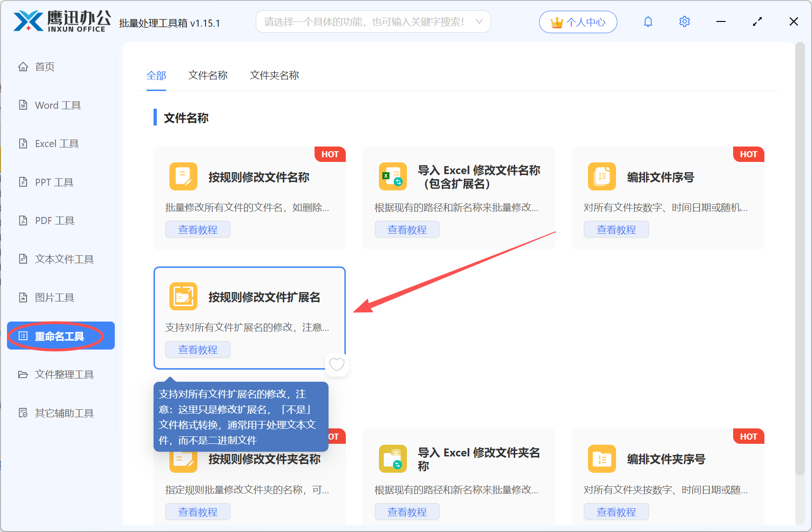812x532 pixels.
Task: Click HOT badge on 按规则修改文件名称 card
Action: 330,154
